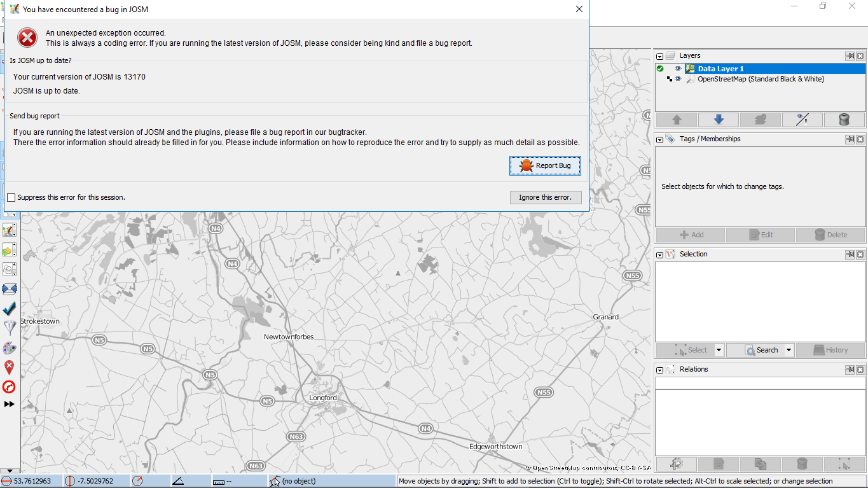This screenshot has height=488, width=868.
Task: Open the validator checkmark tool in sidebar
Action: 10,309
